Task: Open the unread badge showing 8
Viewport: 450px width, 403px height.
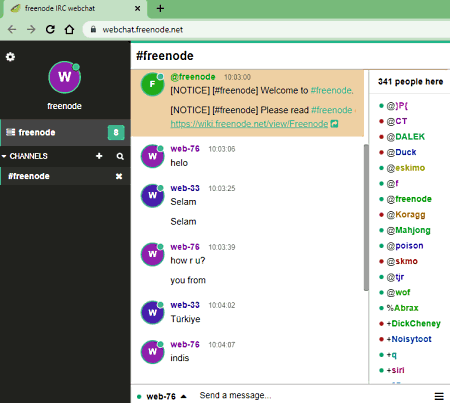Action: pos(116,132)
